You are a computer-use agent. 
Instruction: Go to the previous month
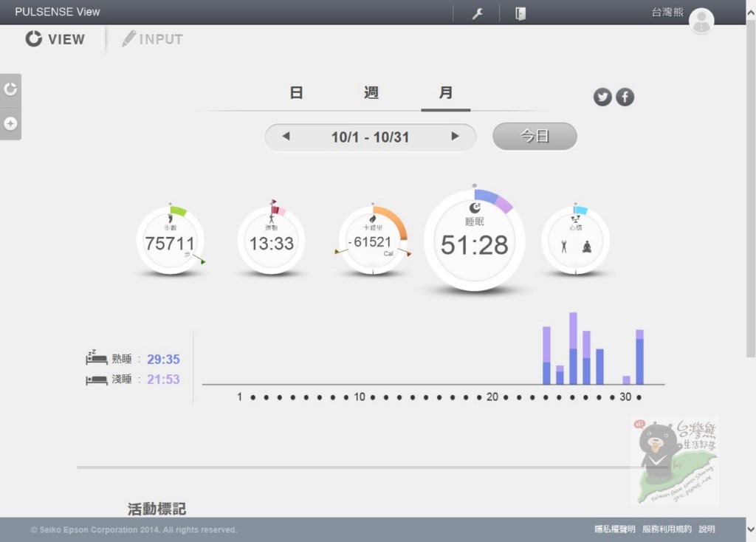point(286,137)
